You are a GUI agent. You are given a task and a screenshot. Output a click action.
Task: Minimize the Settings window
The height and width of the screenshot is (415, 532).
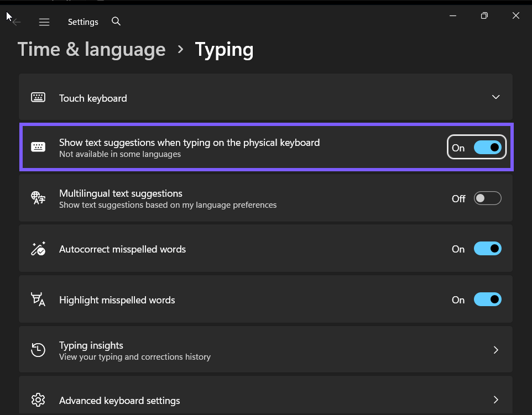(x=453, y=15)
